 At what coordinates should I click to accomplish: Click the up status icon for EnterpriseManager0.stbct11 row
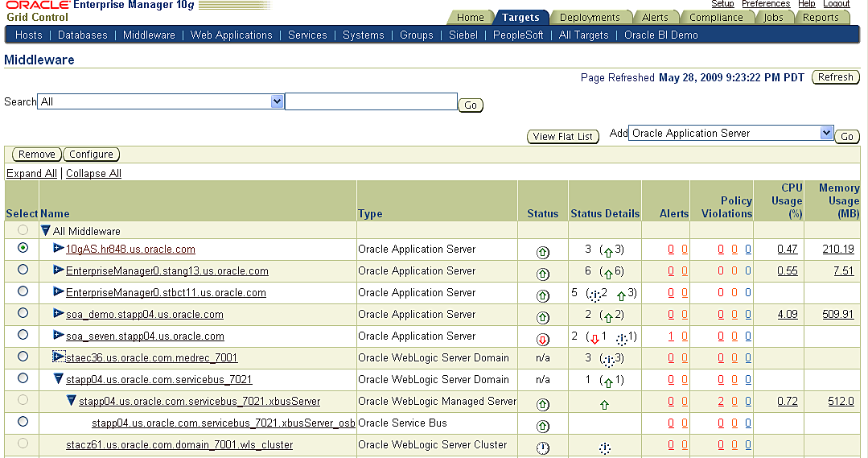(x=542, y=295)
